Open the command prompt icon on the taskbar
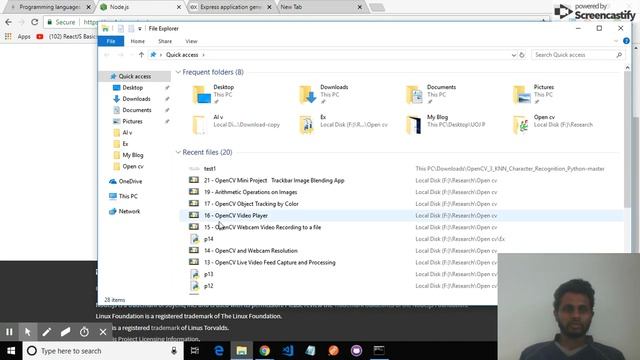 pos(379,351)
